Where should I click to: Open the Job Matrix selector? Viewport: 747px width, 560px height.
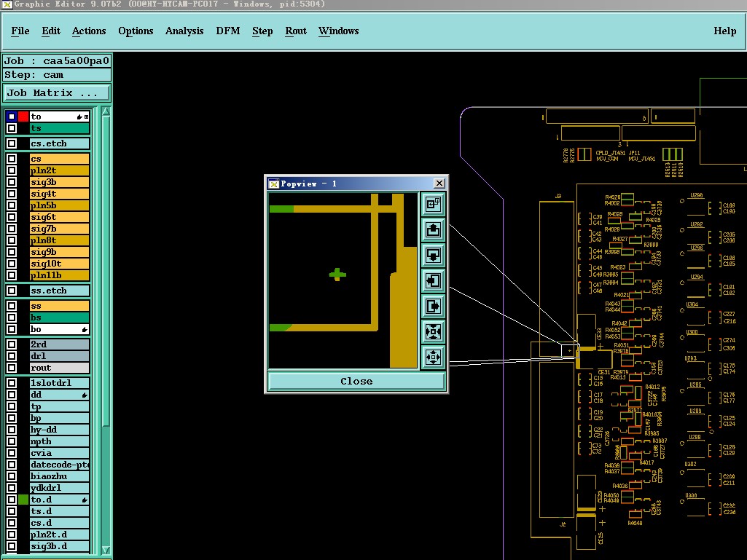(57, 93)
